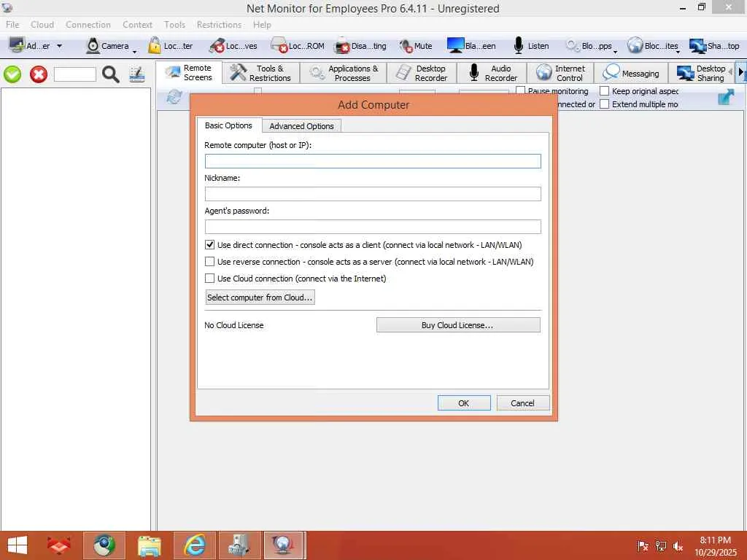The width and height of the screenshot is (747, 560).
Task: Click Select computer from Cloud button
Action: coord(260,297)
